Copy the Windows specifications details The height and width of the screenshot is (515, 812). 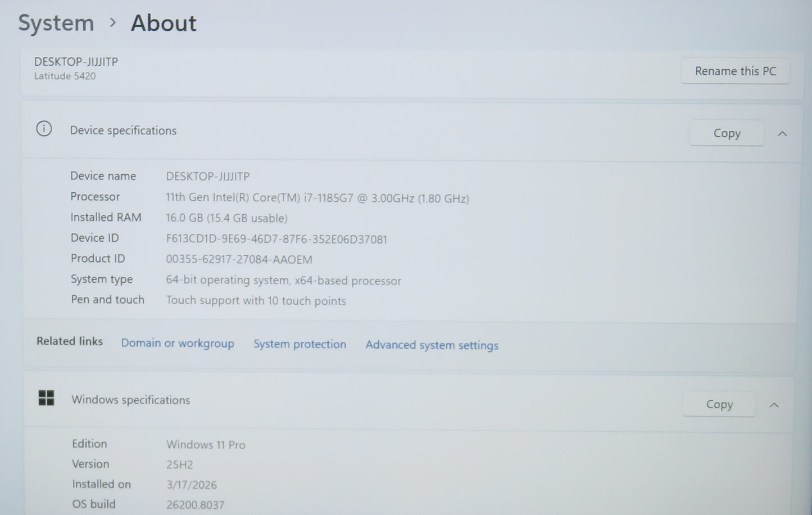(719, 404)
